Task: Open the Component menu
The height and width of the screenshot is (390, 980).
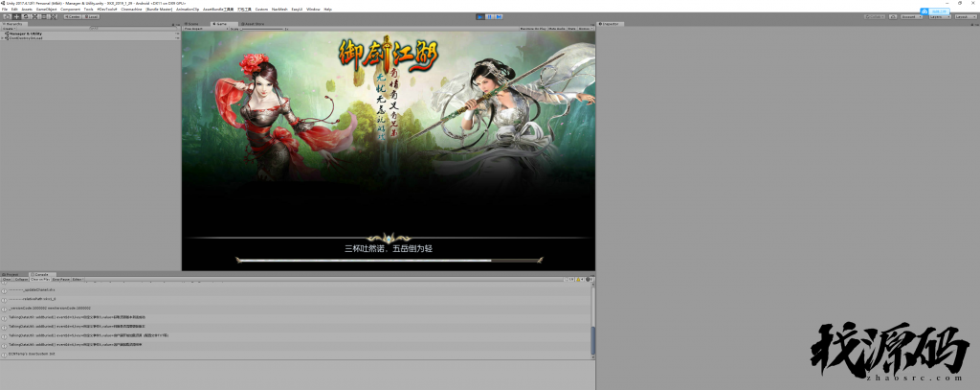Action: pos(70,10)
